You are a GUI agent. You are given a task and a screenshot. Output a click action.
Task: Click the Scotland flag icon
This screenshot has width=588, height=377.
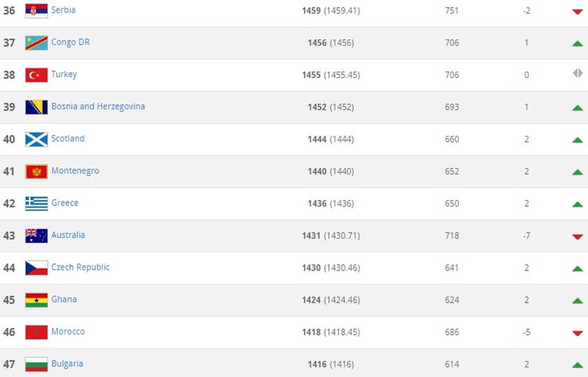[x=36, y=139]
